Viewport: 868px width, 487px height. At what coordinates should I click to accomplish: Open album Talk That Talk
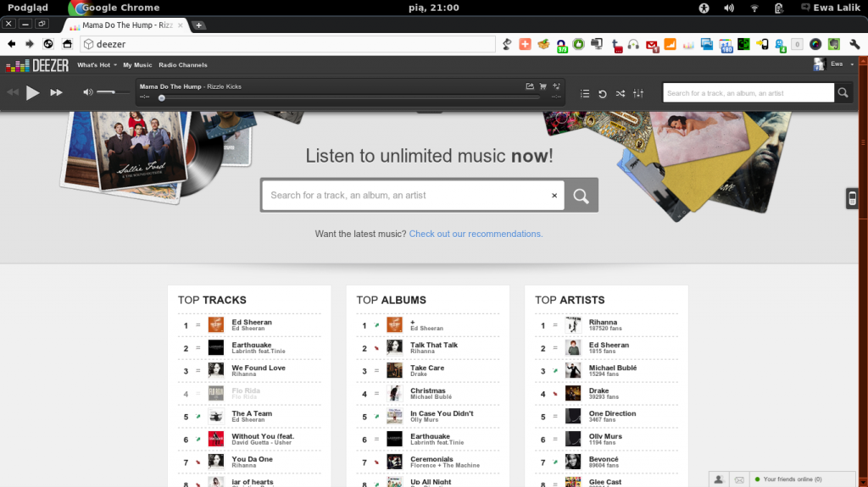point(433,347)
